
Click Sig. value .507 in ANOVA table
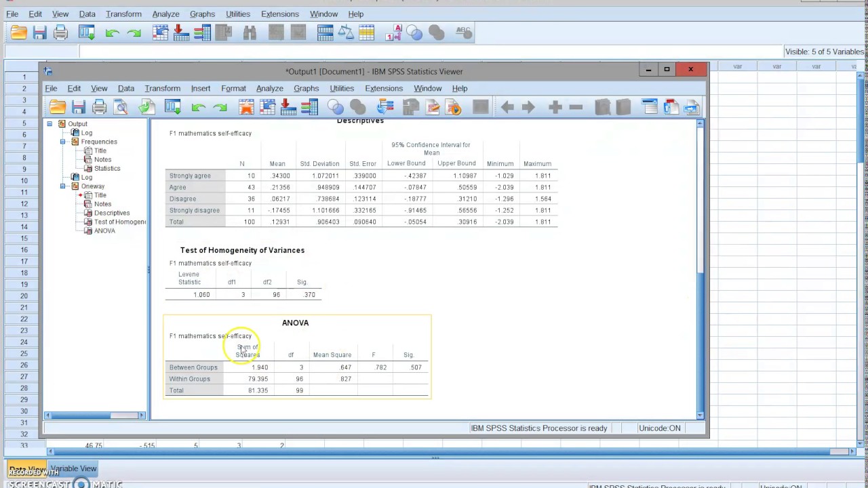[416, 367]
